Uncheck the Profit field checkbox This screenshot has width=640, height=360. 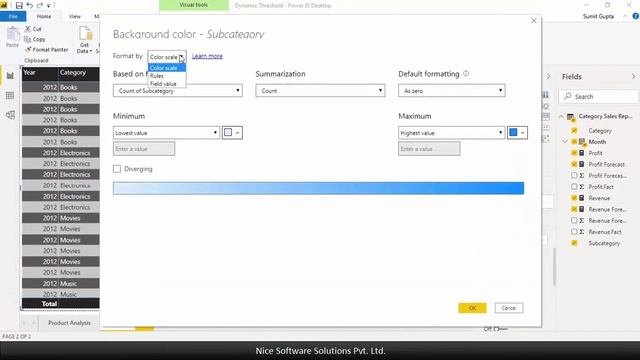coord(574,153)
